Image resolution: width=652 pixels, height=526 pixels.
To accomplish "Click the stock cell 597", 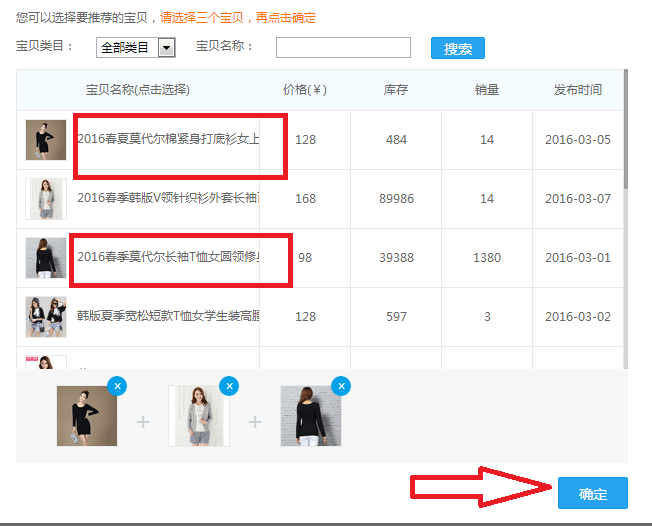I will (396, 317).
